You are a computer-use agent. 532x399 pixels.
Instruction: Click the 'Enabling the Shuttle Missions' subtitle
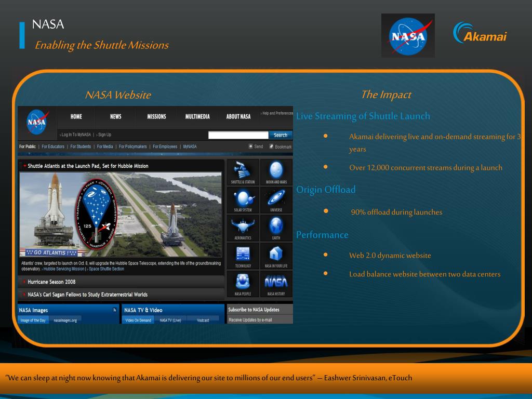(102, 45)
